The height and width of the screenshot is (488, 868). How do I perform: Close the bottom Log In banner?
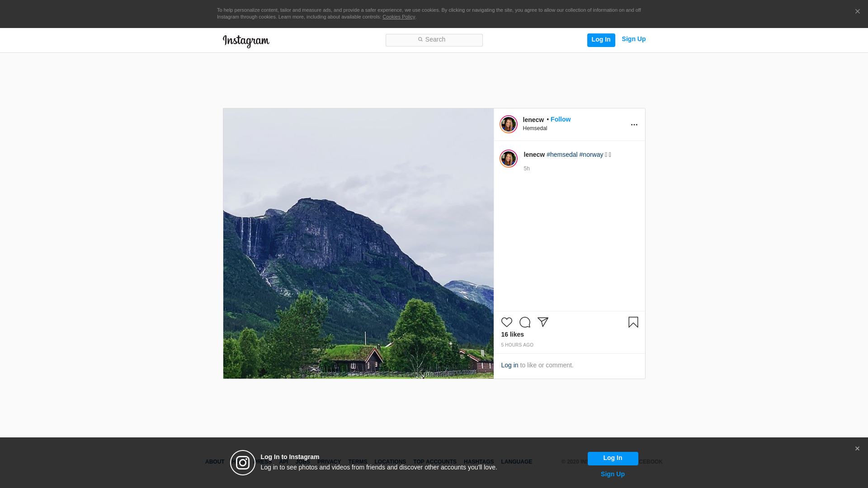coord(857,449)
